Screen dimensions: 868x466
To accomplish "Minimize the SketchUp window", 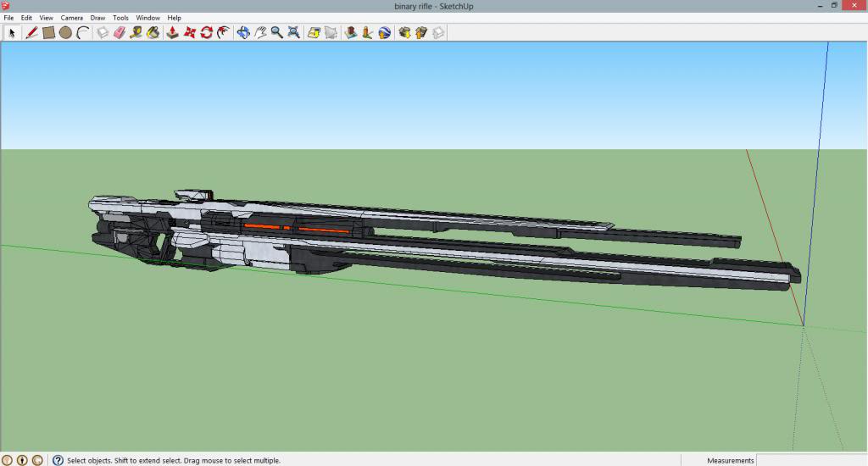I will (820, 6).
